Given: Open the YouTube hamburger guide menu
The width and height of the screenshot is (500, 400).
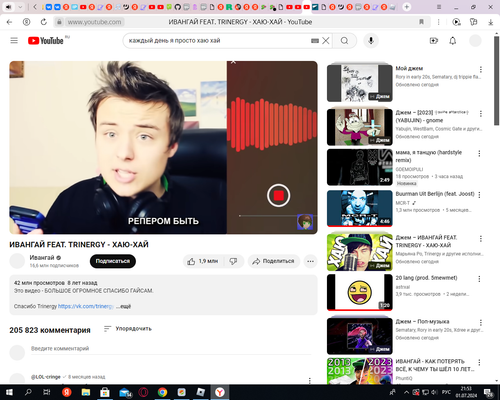Looking at the screenshot, I should coord(14,41).
